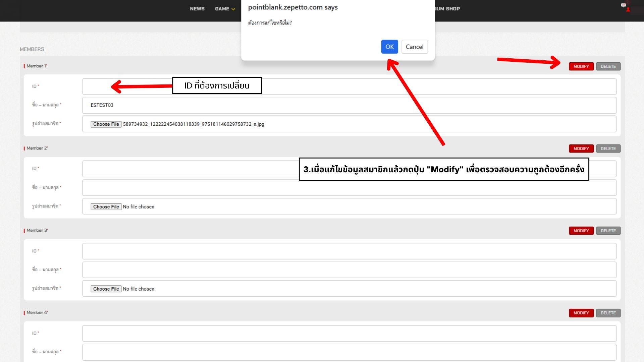The width and height of the screenshot is (644, 362).
Task: Choose File for Member 3 photo
Action: coord(106,289)
